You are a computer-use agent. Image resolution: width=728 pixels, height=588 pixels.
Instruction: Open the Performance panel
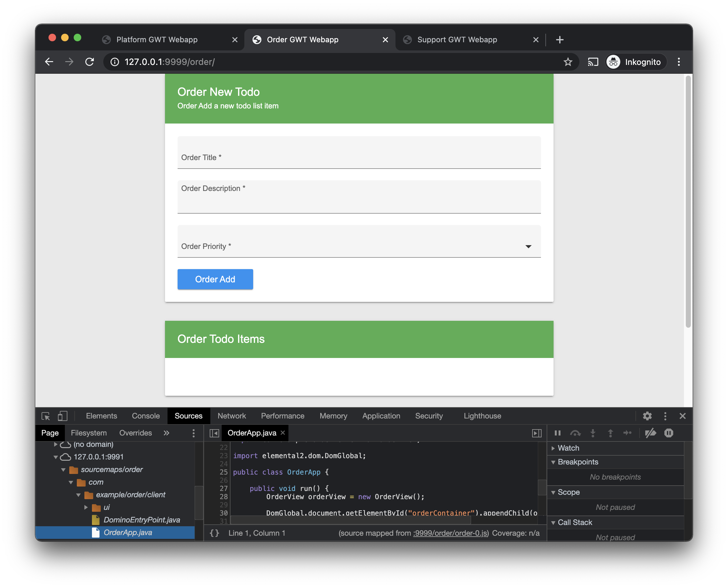pos(282,416)
